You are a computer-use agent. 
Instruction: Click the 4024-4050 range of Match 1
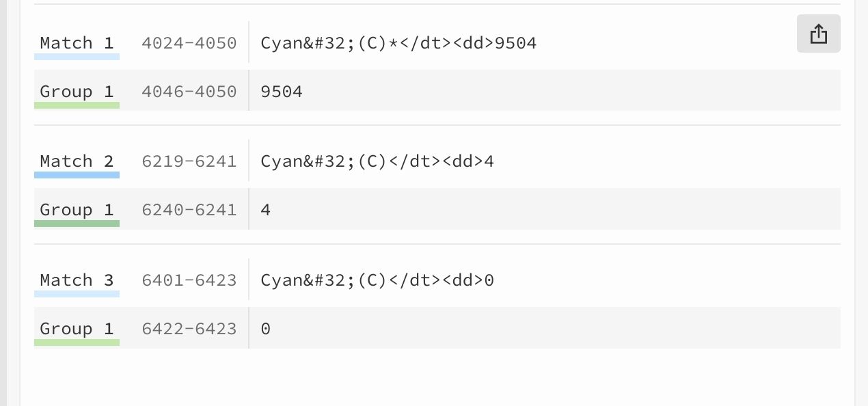pos(189,43)
